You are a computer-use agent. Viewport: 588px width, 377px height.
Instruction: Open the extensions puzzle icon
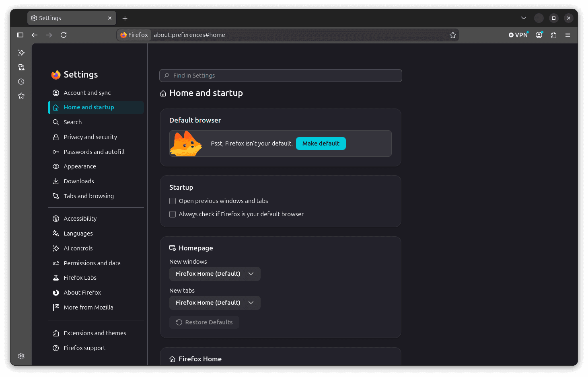(553, 35)
